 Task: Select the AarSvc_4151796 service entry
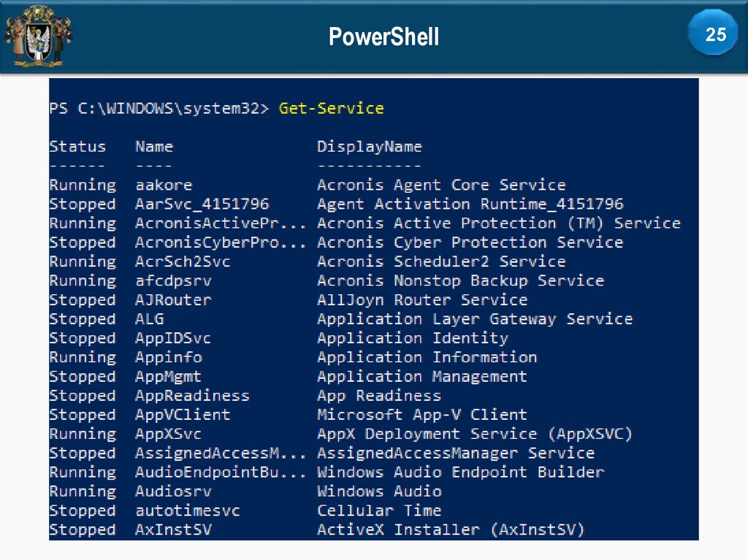tap(202, 204)
